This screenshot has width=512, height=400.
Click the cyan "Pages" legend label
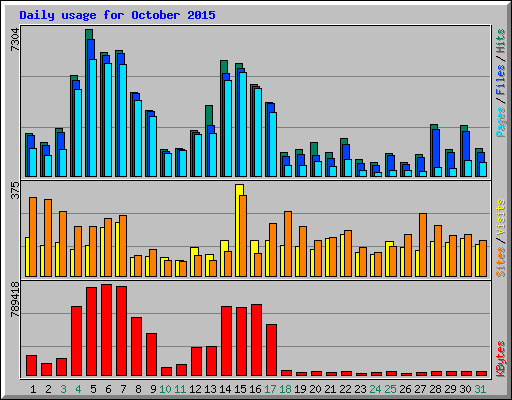pyautogui.click(x=500, y=122)
